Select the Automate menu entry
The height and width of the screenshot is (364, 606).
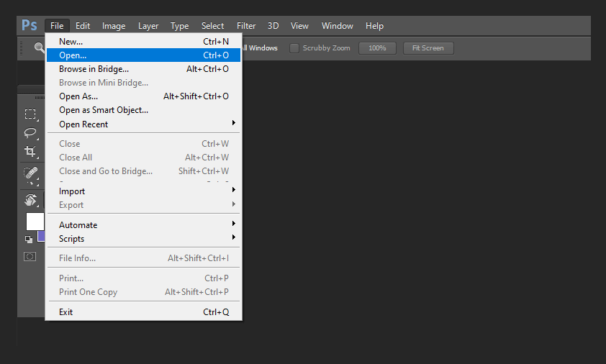click(x=143, y=225)
